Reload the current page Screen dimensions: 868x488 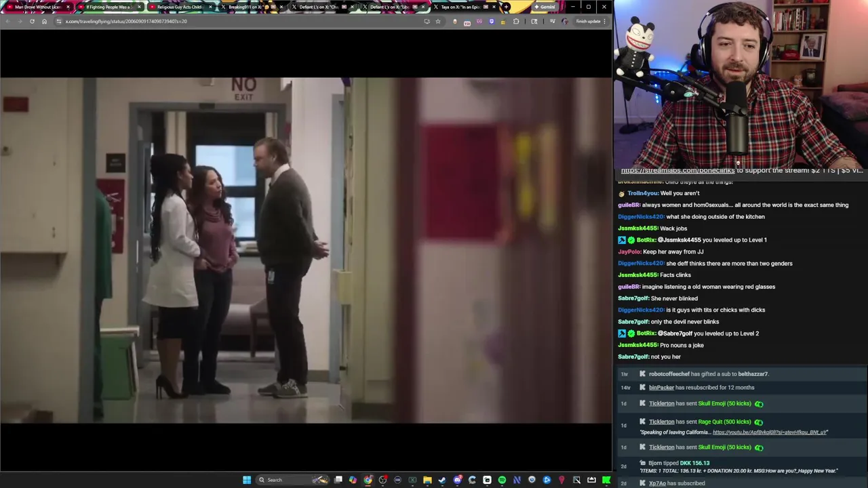tap(32, 21)
